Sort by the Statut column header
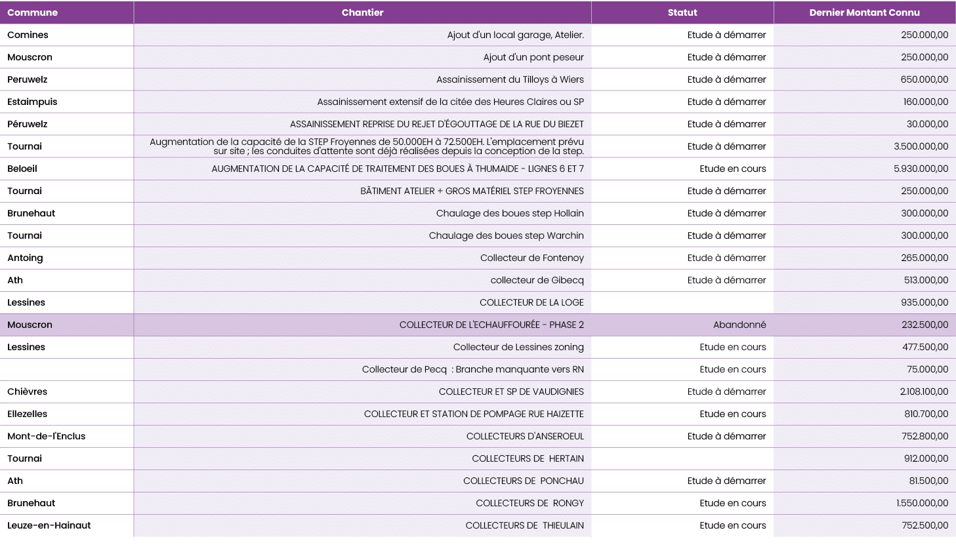 coord(682,12)
